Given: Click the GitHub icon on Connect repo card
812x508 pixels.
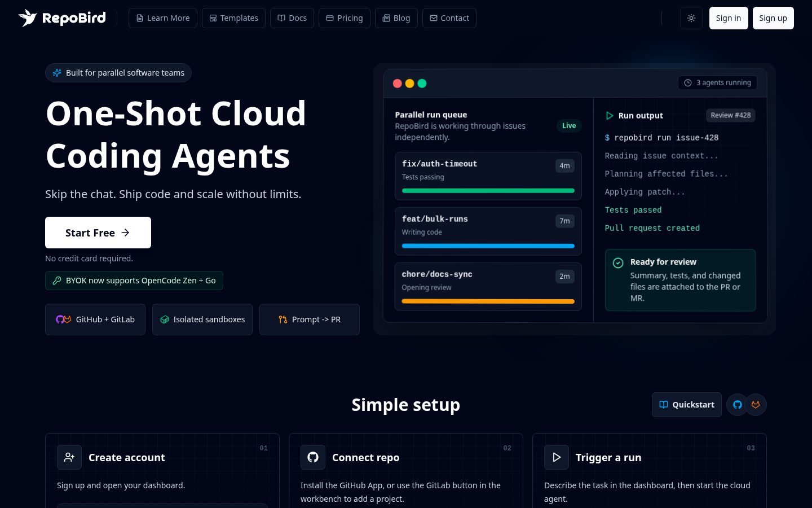Looking at the screenshot, I should coord(313,457).
